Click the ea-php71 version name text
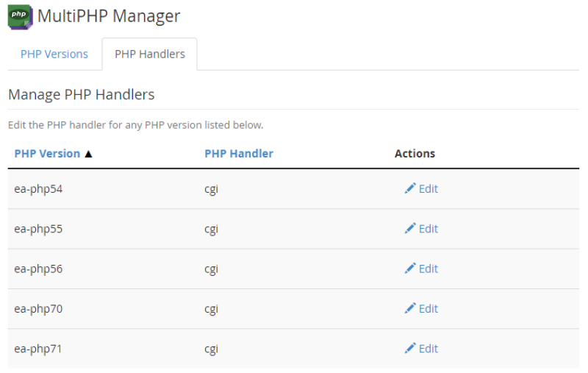Viewport: 588px width, 373px height. pyautogui.click(x=38, y=349)
